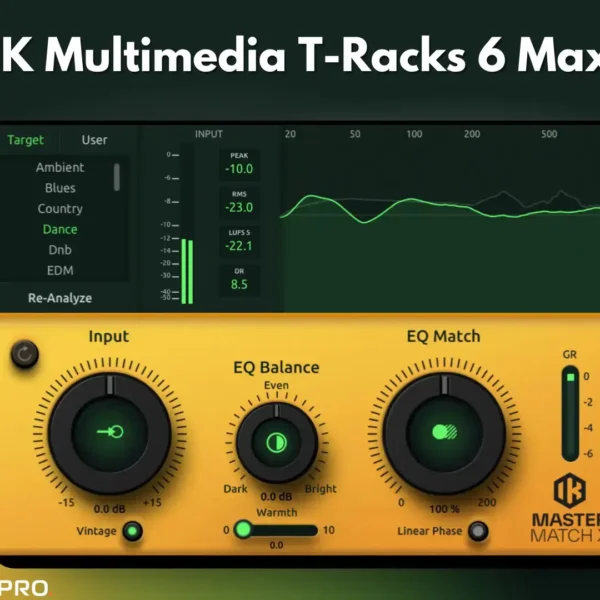This screenshot has width=600, height=600.
Task: Click the RMS value -23.0
Action: [x=239, y=207]
